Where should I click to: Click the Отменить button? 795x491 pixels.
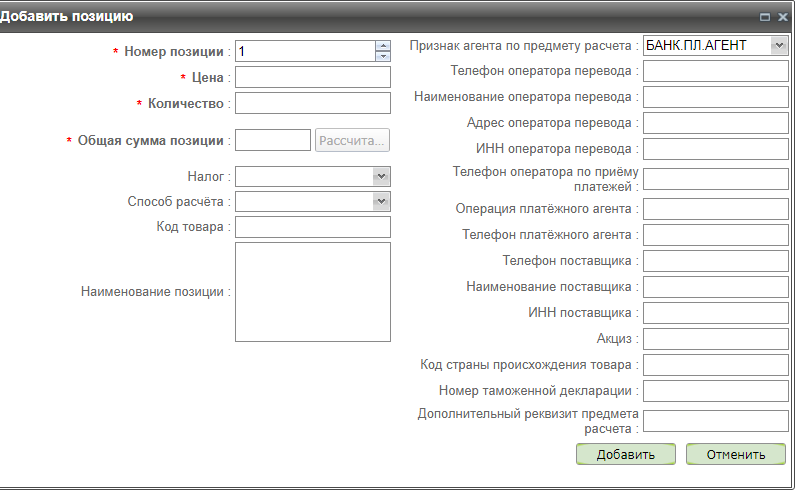tap(736, 454)
